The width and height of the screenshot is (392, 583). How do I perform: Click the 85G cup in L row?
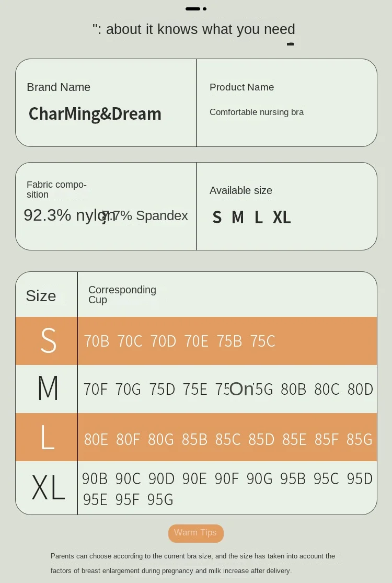point(359,440)
